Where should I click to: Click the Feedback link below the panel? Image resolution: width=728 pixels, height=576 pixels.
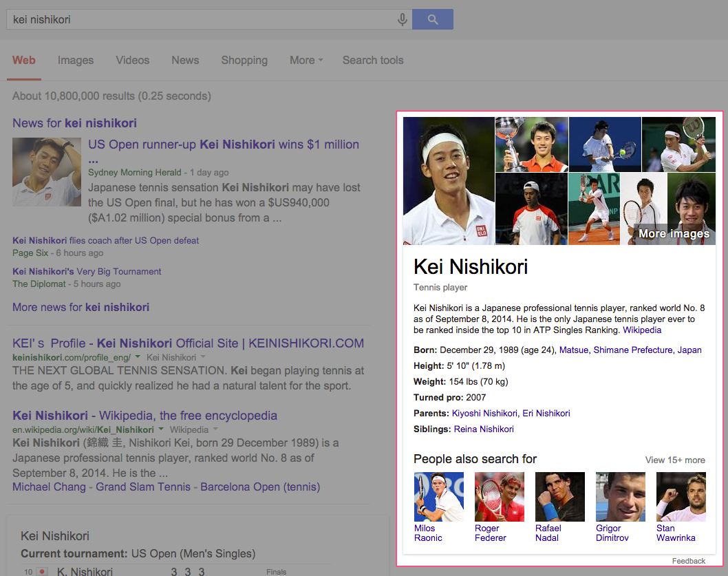(x=689, y=561)
